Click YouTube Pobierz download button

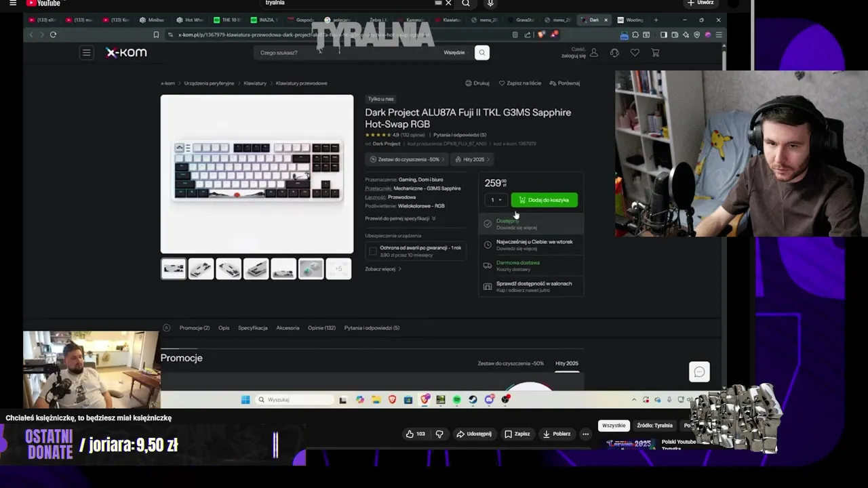coord(557,434)
